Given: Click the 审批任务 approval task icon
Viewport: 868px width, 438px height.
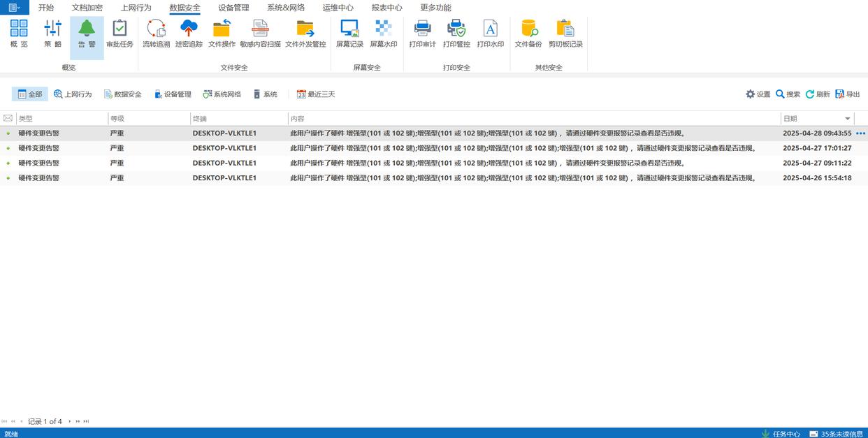Looking at the screenshot, I should pos(120,34).
